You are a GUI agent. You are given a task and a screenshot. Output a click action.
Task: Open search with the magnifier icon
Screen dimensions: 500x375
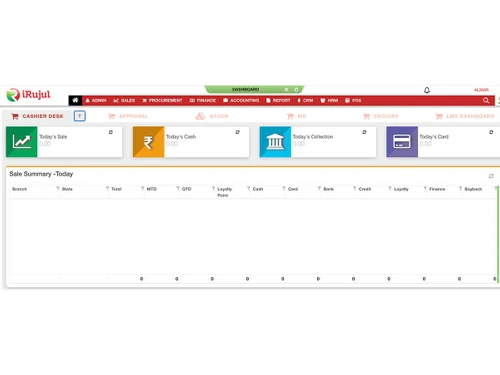pos(486,100)
